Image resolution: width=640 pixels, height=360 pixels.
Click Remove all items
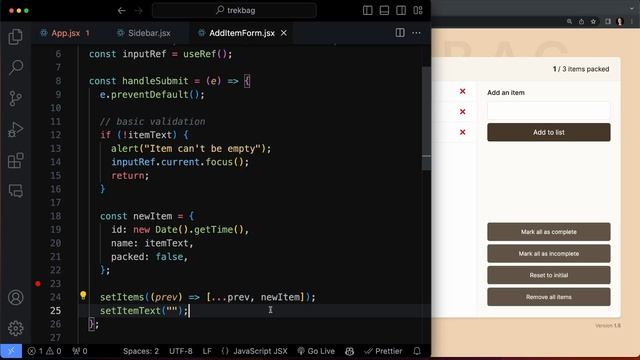pos(549,297)
